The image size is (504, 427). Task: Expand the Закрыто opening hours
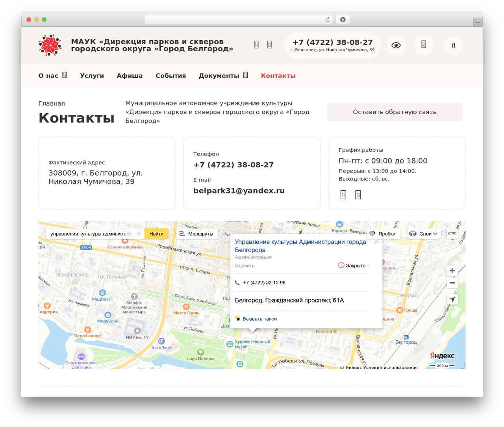coord(354,265)
